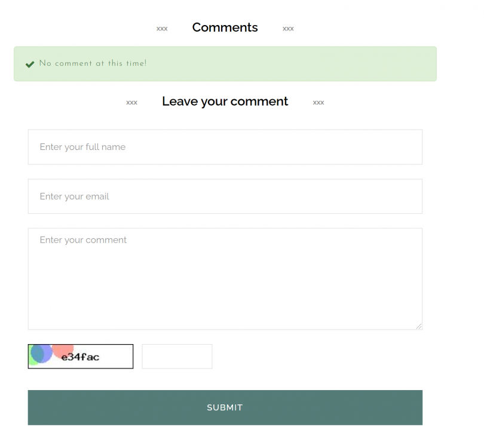Click the red circle on the captcha
The height and width of the screenshot is (448, 484).
point(63,351)
